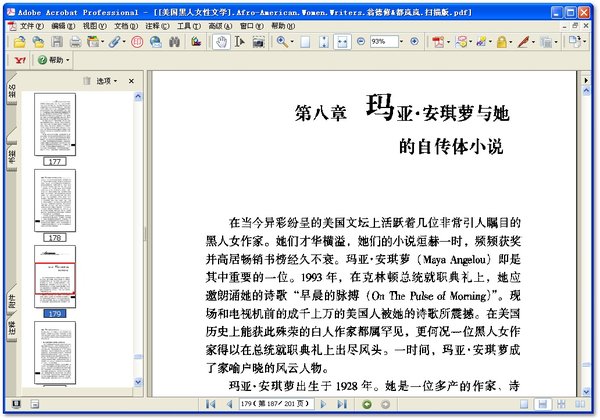Go to previous page button

pos(230,404)
